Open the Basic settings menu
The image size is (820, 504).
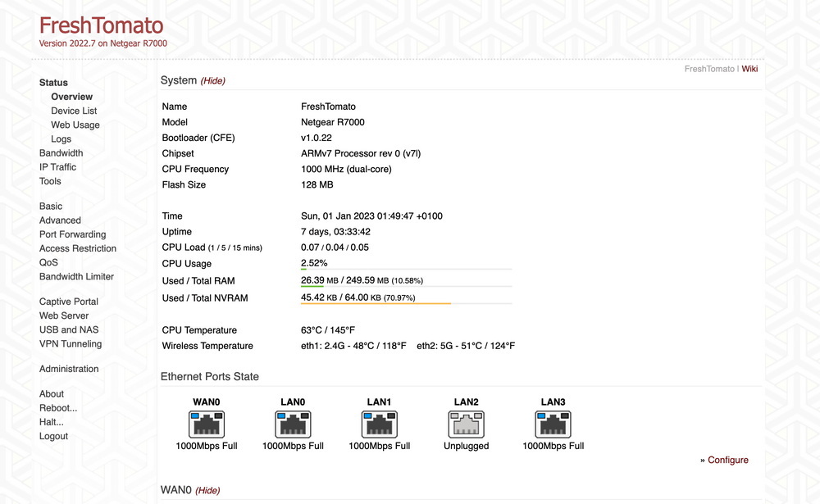point(51,207)
